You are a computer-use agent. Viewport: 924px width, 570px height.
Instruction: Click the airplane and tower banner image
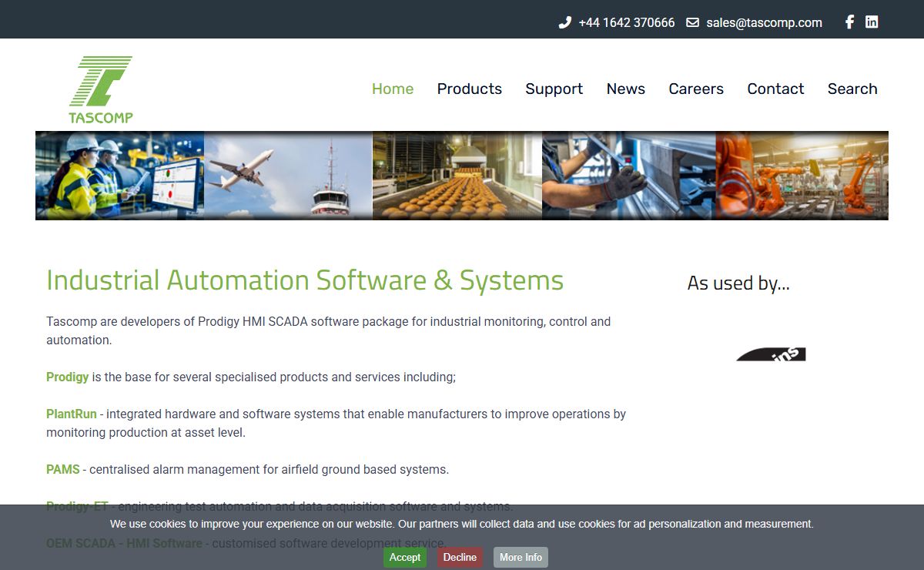(289, 176)
